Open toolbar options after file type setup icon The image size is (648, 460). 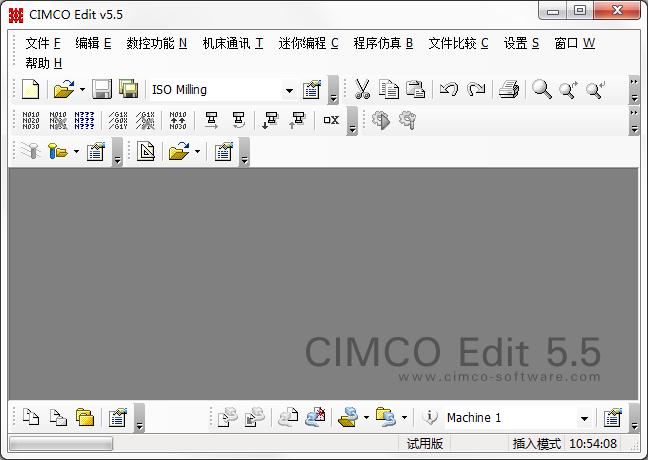pos(333,90)
